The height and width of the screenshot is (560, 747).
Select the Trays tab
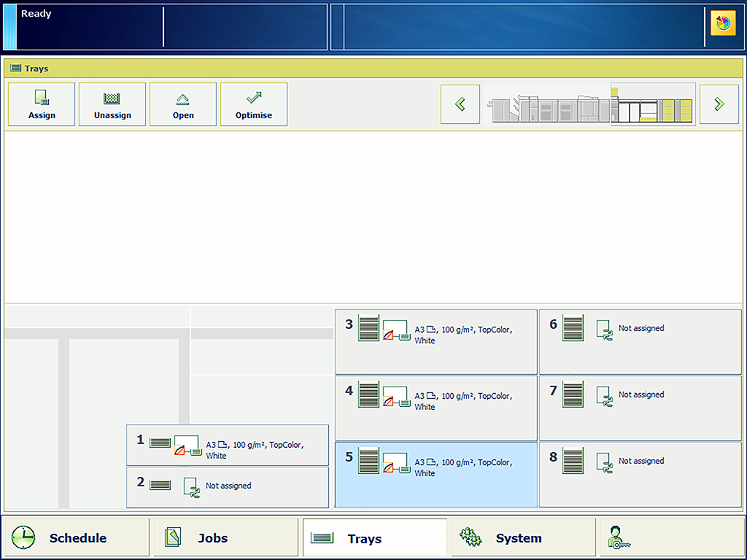pos(374,538)
